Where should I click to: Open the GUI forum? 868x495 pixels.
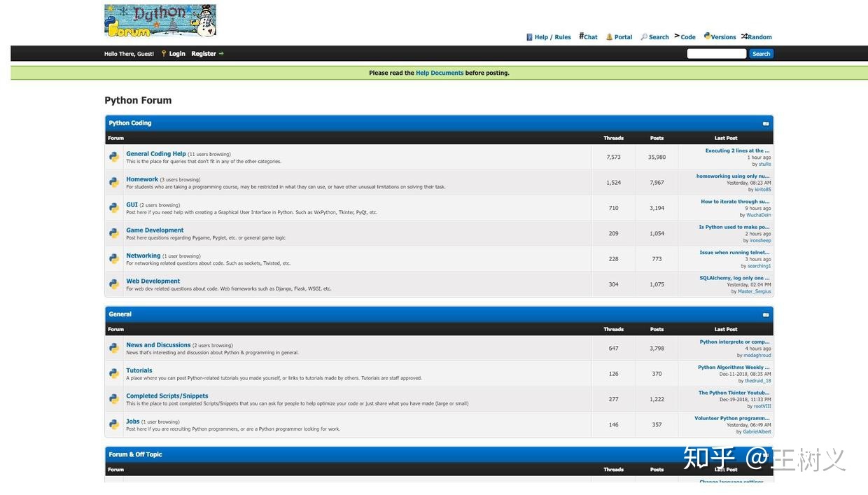coord(132,205)
